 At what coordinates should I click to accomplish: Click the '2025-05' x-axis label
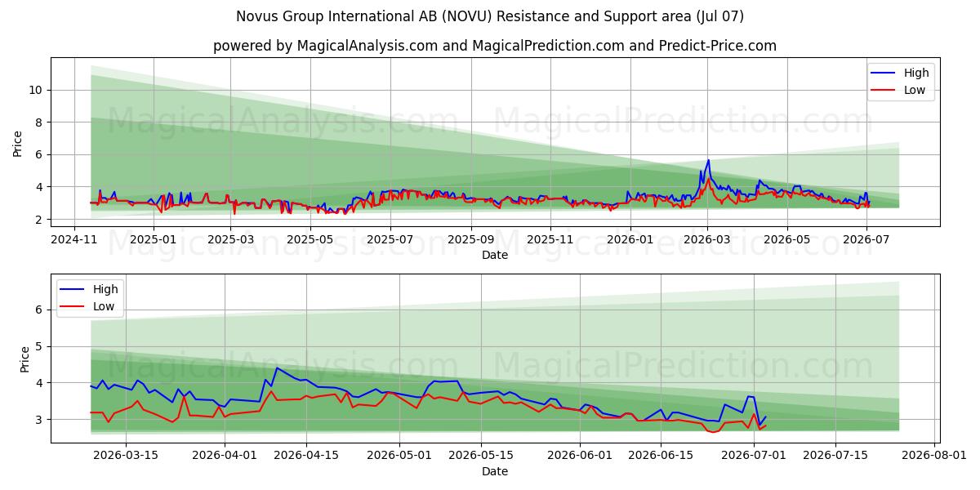pyautogui.click(x=310, y=240)
